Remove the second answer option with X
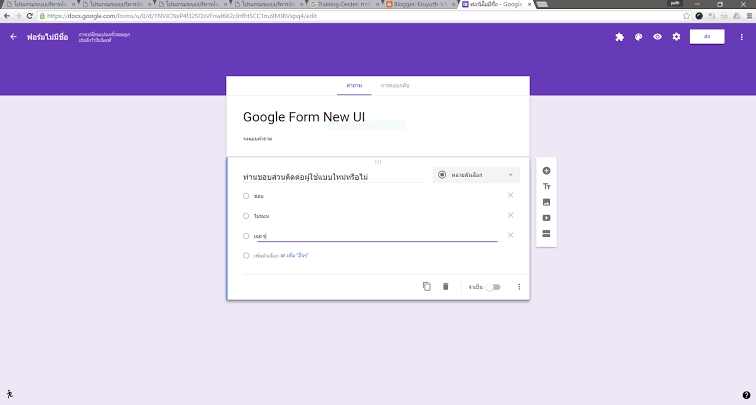The height and width of the screenshot is (405, 756). tap(510, 215)
